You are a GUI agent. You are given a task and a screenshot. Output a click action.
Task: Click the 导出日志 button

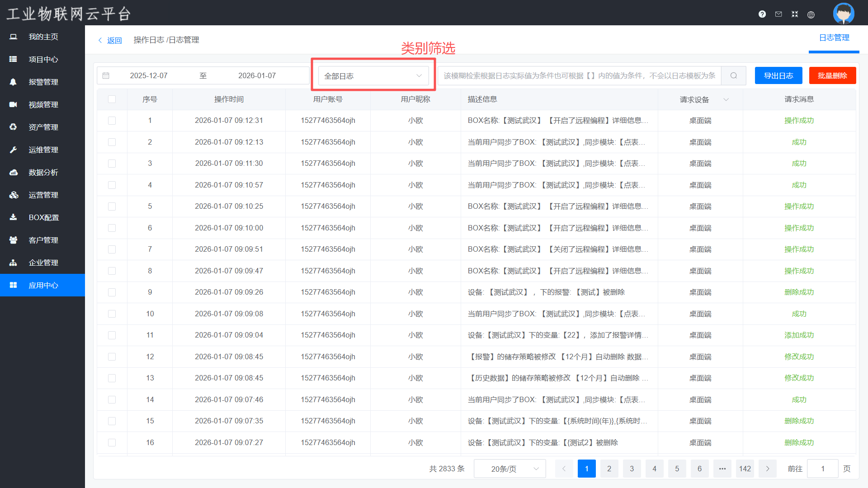coord(778,75)
